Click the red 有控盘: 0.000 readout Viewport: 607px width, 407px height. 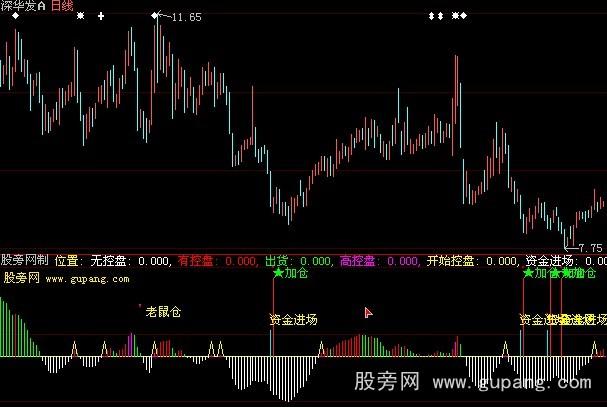pos(217,261)
